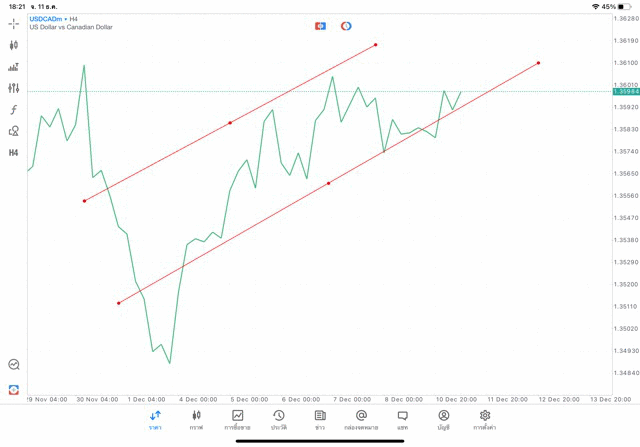
Task: Open the การตั้งค่า (Settings) tab
Action: (485, 419)
